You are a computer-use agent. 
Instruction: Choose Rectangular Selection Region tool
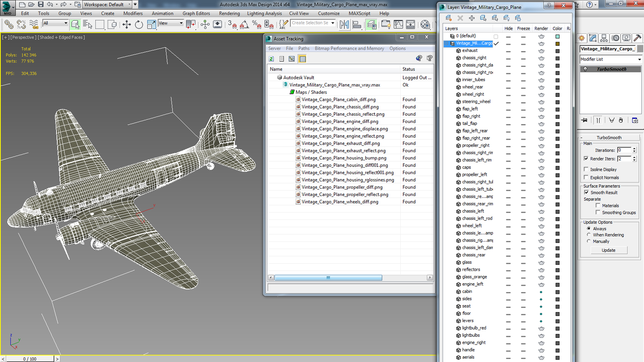coord(100,24)
